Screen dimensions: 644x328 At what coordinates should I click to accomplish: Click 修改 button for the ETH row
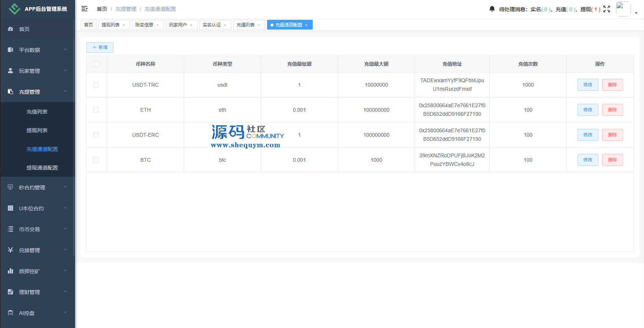[588, 110]
